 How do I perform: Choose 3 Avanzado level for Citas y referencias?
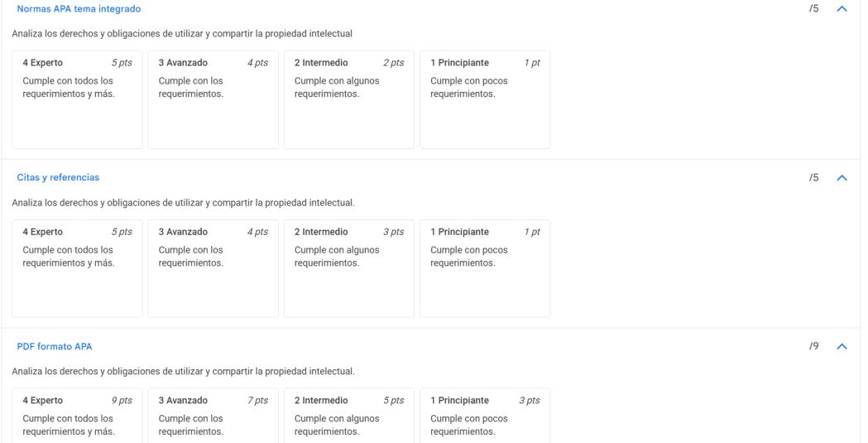coord(213,268)
